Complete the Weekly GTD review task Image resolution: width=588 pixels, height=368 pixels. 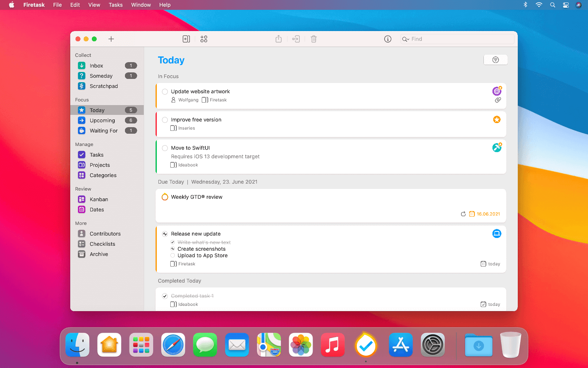(165, 197)
